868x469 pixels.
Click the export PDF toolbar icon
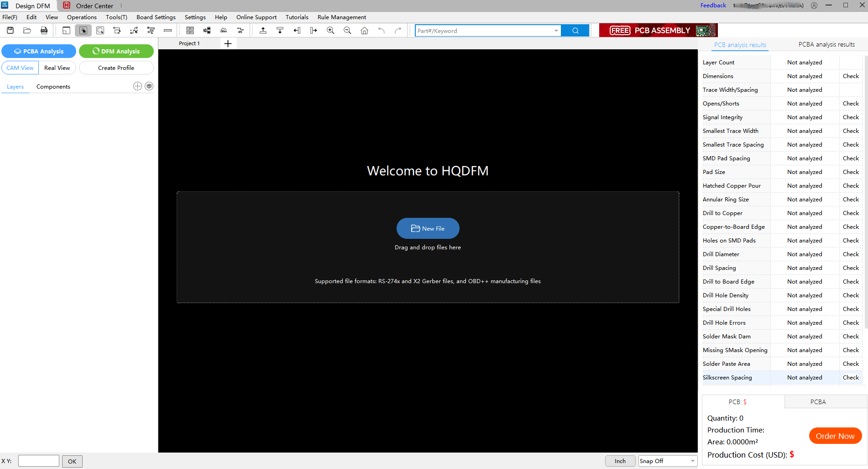44,31
